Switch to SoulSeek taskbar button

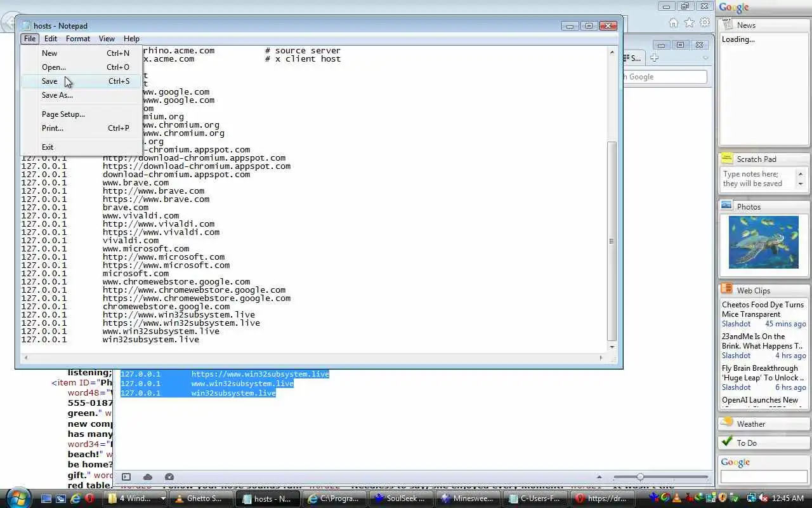[x=400, y=498]
